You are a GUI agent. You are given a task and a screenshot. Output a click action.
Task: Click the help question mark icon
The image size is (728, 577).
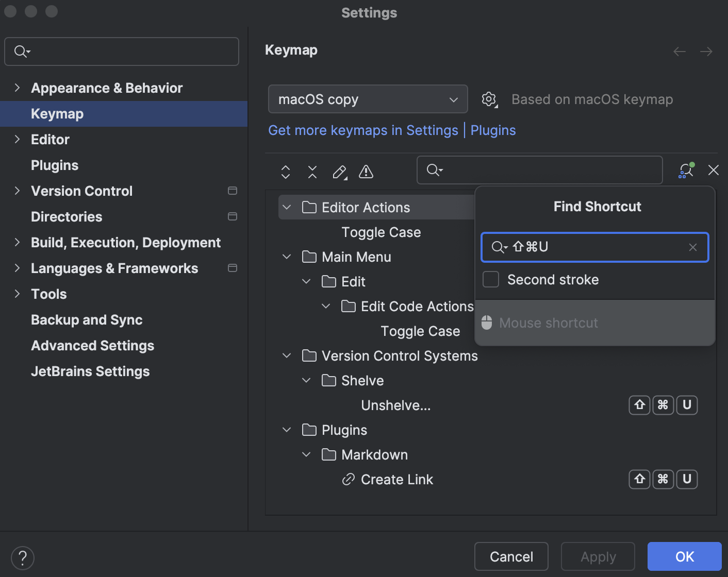22,557
